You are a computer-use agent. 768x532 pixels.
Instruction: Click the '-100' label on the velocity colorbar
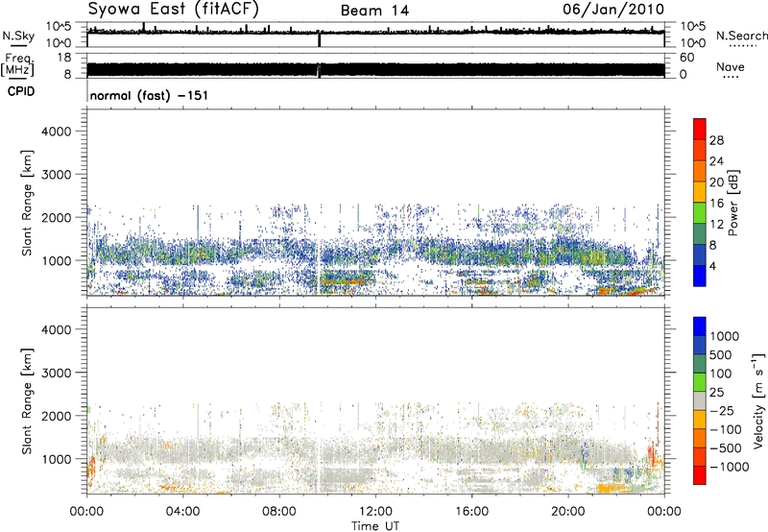point(725,429)
